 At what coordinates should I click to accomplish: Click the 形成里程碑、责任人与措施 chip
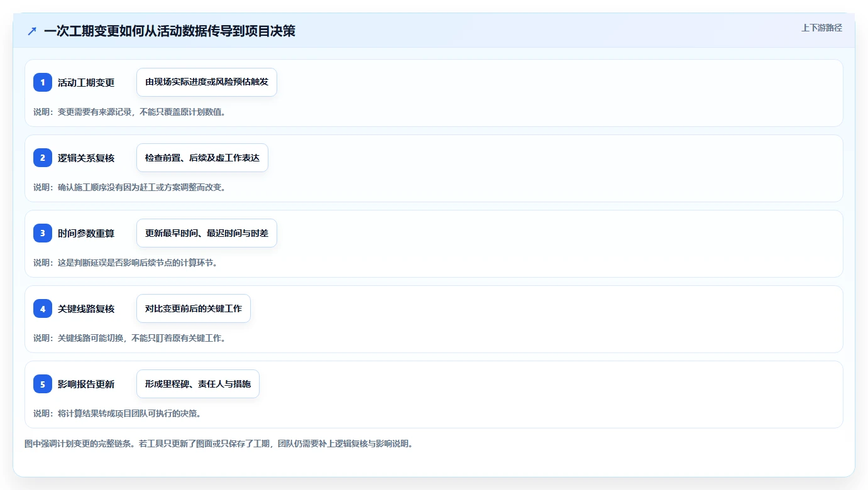point(198,384)
